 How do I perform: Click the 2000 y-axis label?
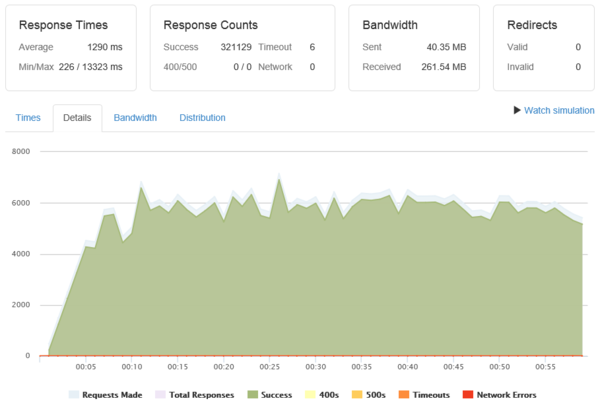pyautogui.click(x=21, y=305)
